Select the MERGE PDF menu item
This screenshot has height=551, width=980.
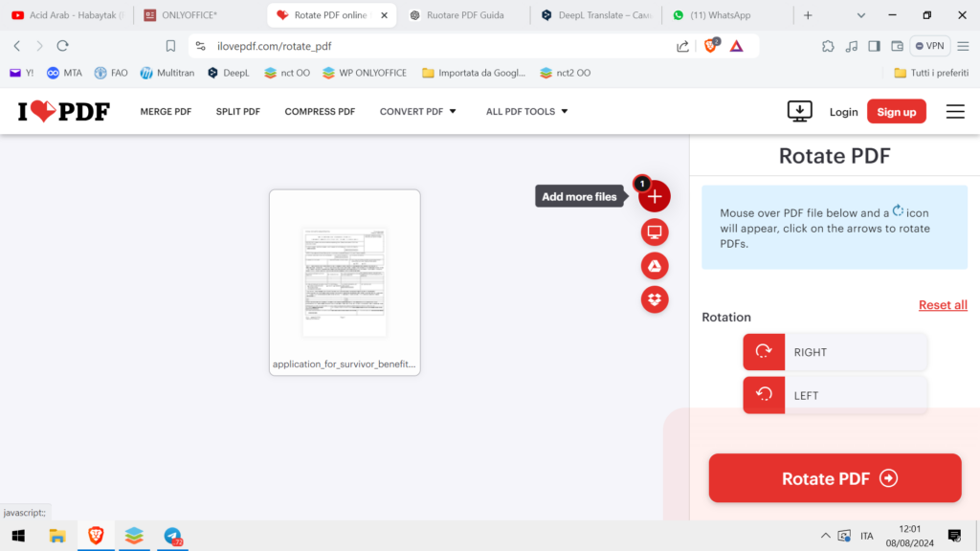point(166,111)
